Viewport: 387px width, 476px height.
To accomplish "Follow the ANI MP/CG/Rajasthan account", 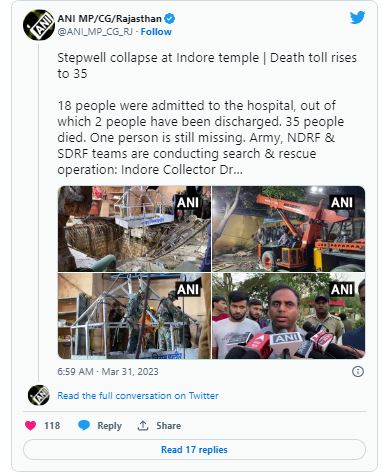I will [x=156, y=32].
